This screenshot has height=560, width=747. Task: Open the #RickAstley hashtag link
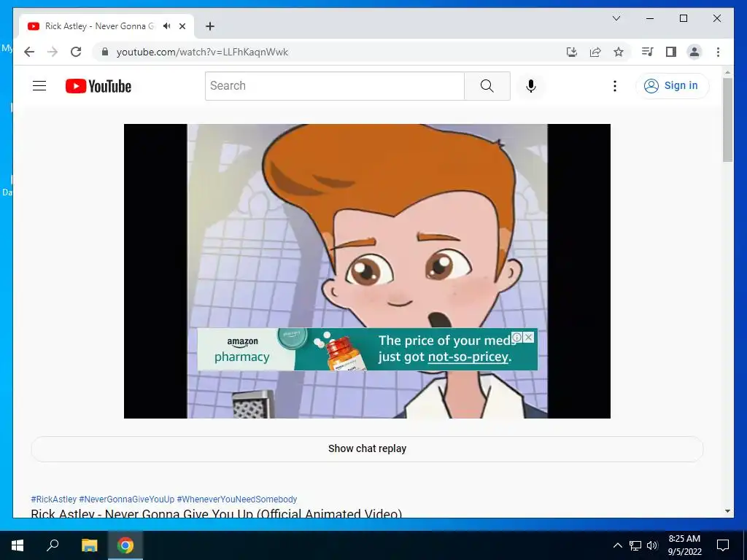(53, 499)
